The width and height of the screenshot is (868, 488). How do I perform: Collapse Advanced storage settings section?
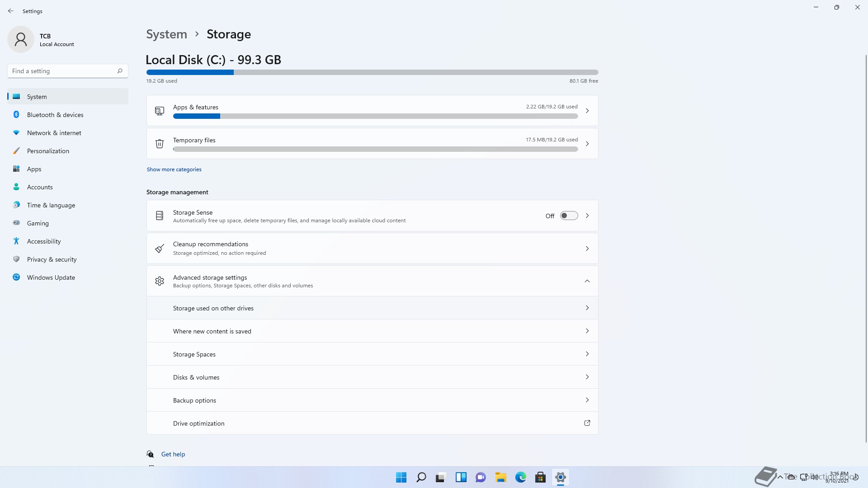[x=587, y=281]
